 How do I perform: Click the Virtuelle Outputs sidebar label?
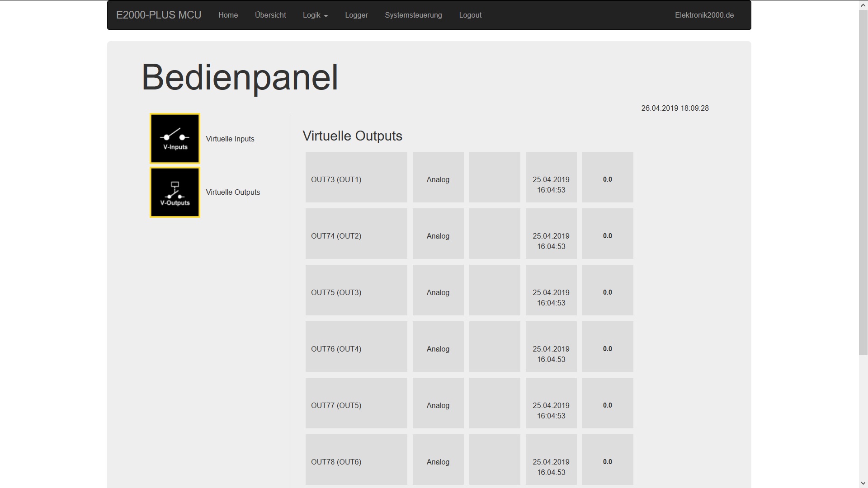(x=233, y=192)
